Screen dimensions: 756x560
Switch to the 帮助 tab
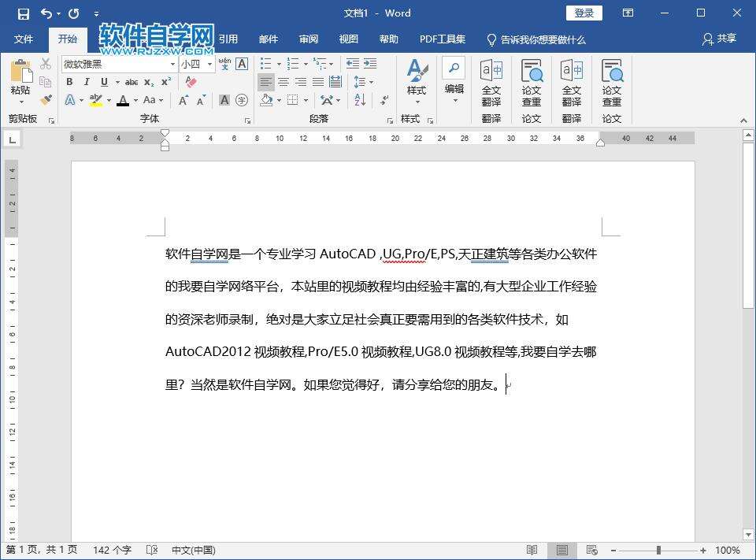click(x=388, y=39)
